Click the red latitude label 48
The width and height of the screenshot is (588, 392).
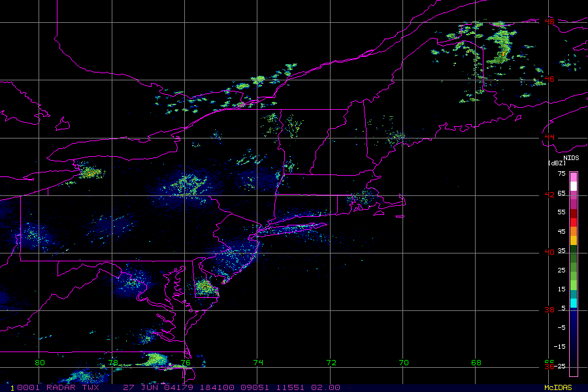point(549,22)
